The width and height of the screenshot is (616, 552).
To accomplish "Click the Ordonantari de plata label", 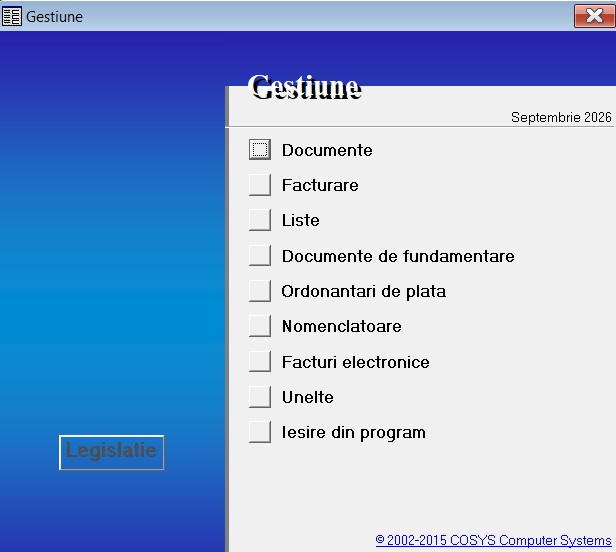I will pos(364,292).
